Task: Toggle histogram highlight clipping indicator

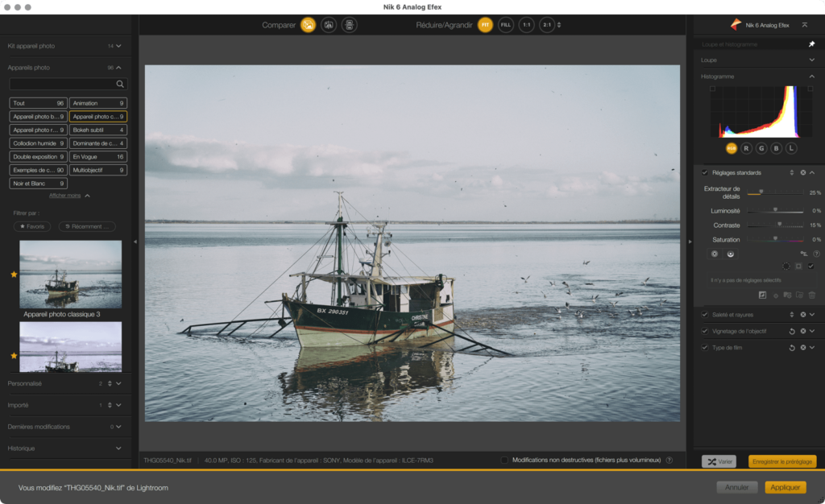Action: [810, 89]
